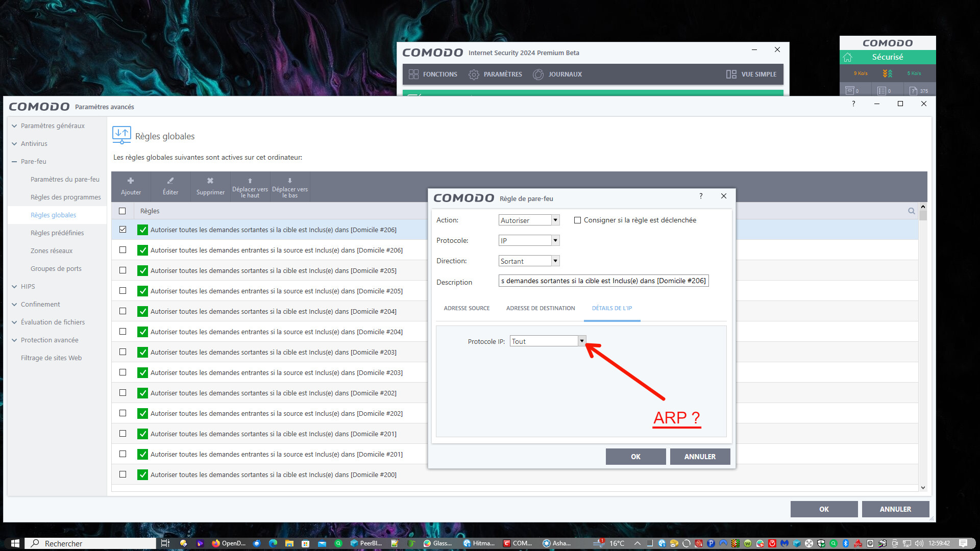This screenshot has width=980, height=551.
Task: Open Task View on the taskbar
Action: [165, 543]
